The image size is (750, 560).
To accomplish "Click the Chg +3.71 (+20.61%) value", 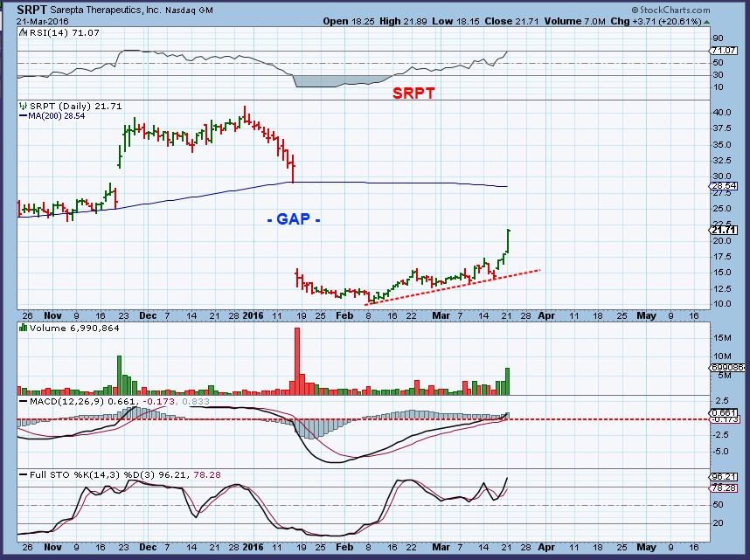I will [656, 22].
